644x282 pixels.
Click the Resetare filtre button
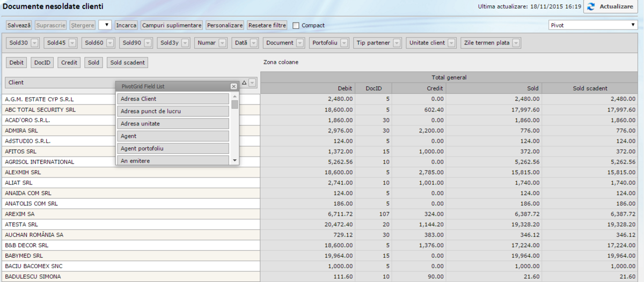point(267,25)
